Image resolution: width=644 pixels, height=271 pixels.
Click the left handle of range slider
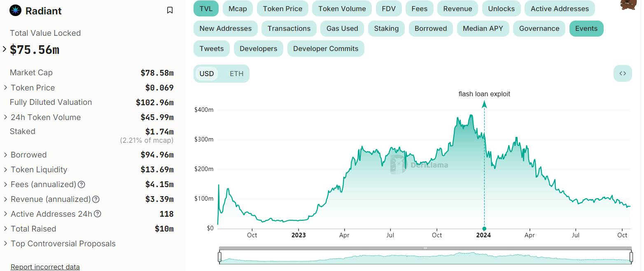[x=219, y=257]
